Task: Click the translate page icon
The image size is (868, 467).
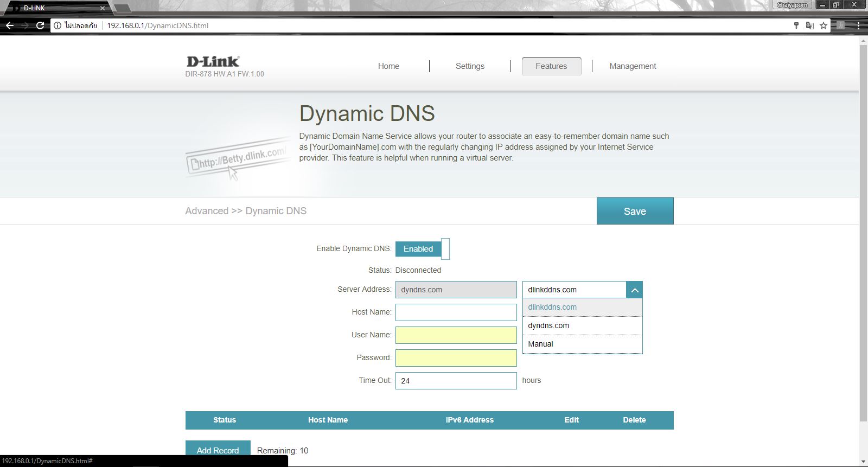Action: tap(810, 25)
